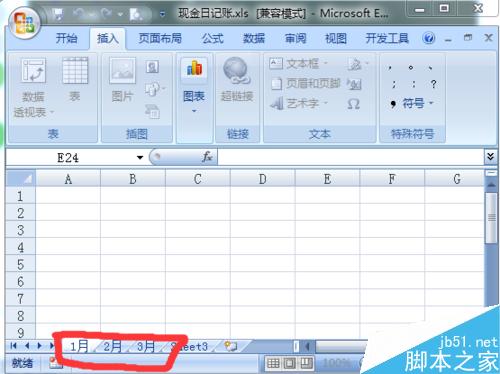The height and width of the screenshot is (374, 500).
Task: Open the 开发工具 ribbon tab
Action: tap(387, 38)
